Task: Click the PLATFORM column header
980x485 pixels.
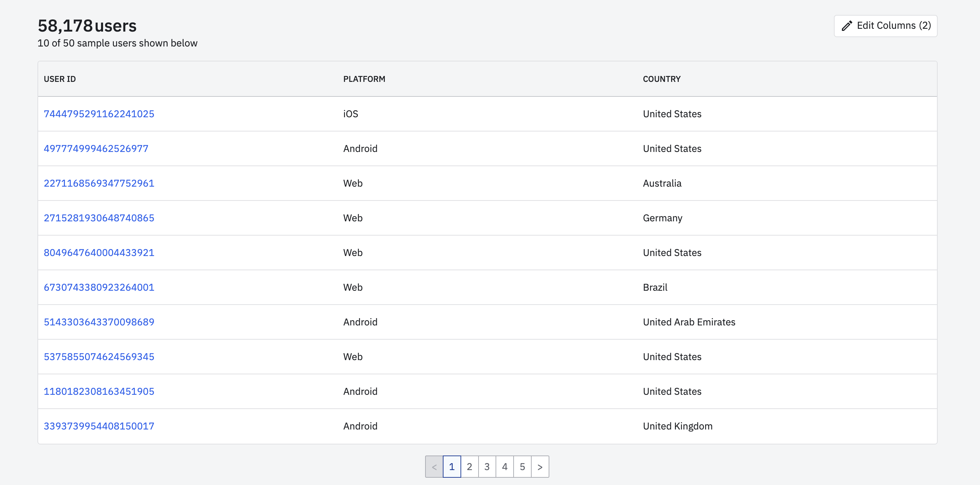Action: (x=364, y=79)
